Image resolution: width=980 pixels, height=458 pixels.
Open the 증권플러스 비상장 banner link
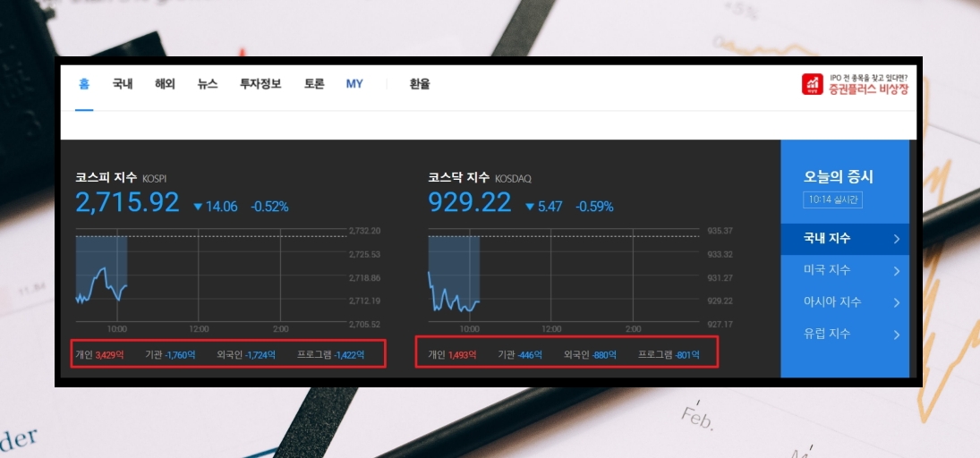click(855, 84)
